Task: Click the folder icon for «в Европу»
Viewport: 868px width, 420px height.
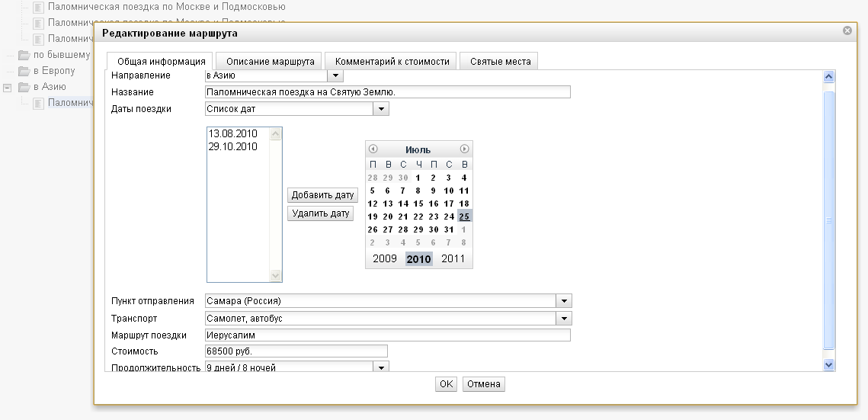Action: pos(24,71)
